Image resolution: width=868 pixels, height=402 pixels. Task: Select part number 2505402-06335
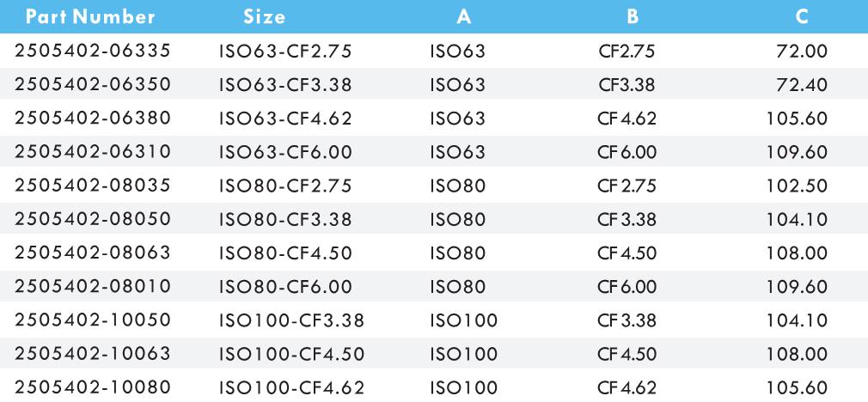(x=92, y=52)
